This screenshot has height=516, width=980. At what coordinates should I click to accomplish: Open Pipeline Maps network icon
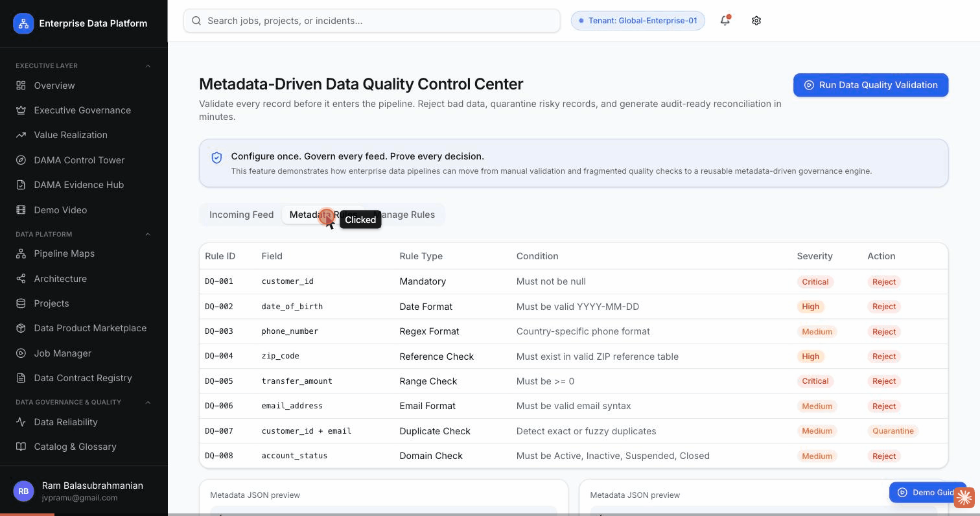pos(21,253)
